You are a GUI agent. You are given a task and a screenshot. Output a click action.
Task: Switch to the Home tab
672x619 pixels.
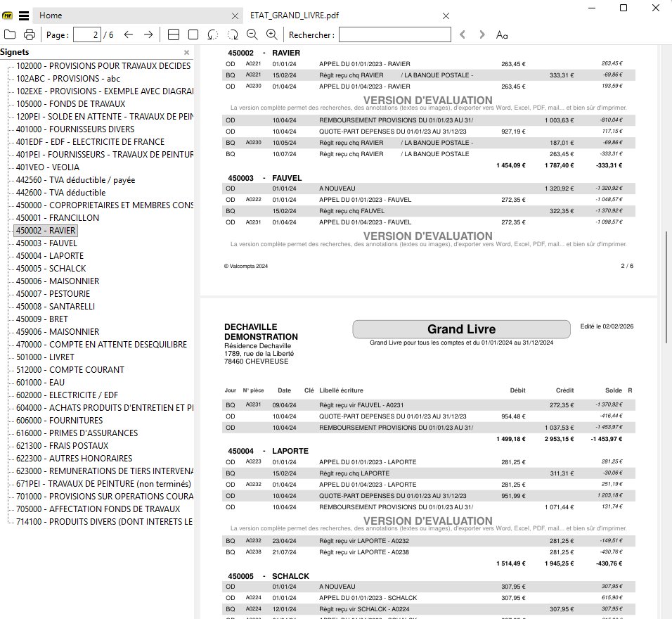pyautogui.click(x=51, y=15)
